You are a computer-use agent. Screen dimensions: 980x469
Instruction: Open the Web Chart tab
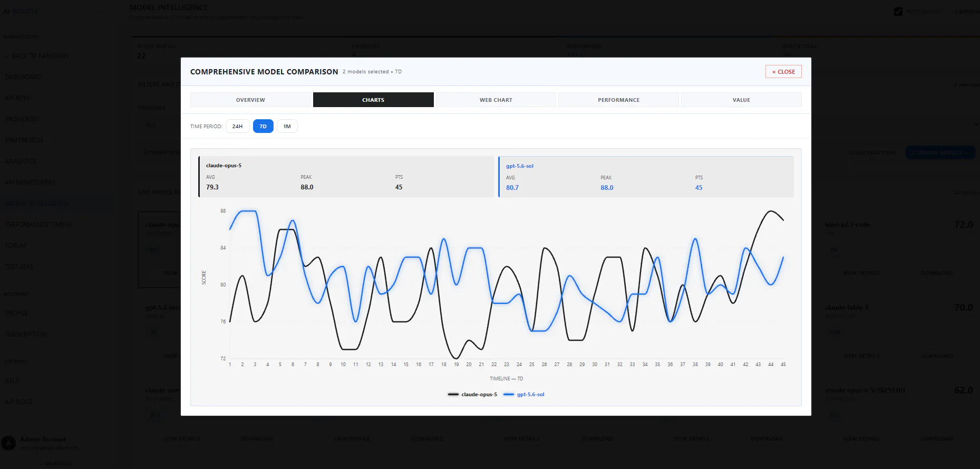pyautogui.click(x=496, y=100)
